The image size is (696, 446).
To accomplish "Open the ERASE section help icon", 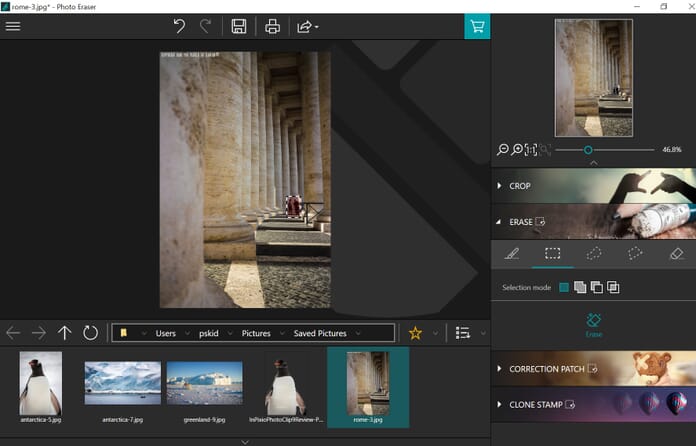I will (x=540, y=221).
